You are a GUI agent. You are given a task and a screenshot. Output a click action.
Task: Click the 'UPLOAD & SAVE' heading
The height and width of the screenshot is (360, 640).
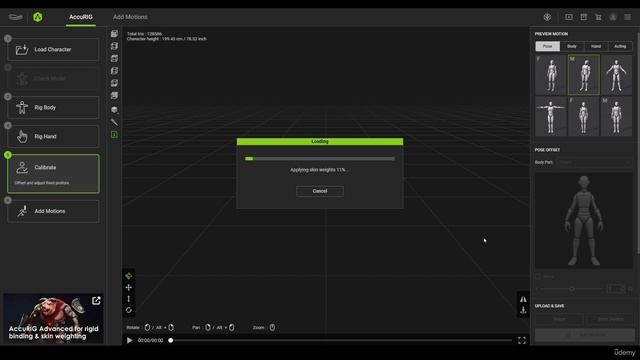tap(549, 306)
